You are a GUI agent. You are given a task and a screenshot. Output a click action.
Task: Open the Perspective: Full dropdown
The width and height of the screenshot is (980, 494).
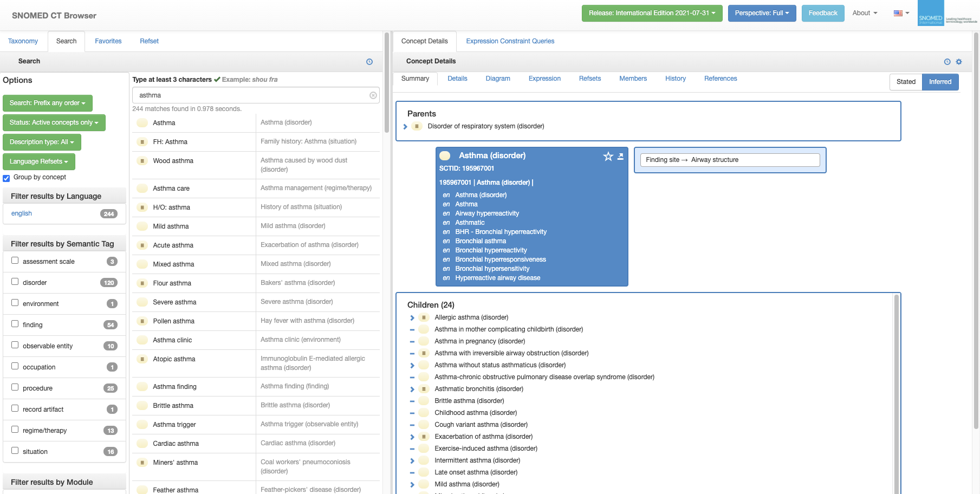click(762, 13)
